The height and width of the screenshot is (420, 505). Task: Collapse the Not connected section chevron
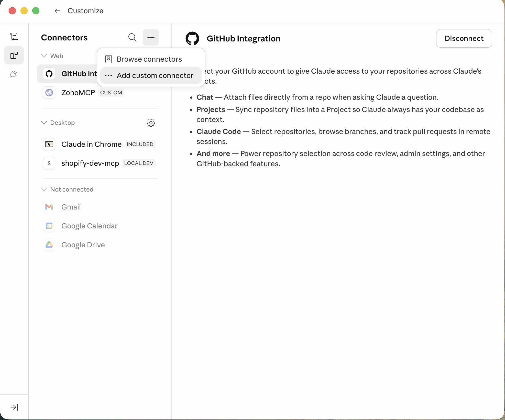coord(44,189)
